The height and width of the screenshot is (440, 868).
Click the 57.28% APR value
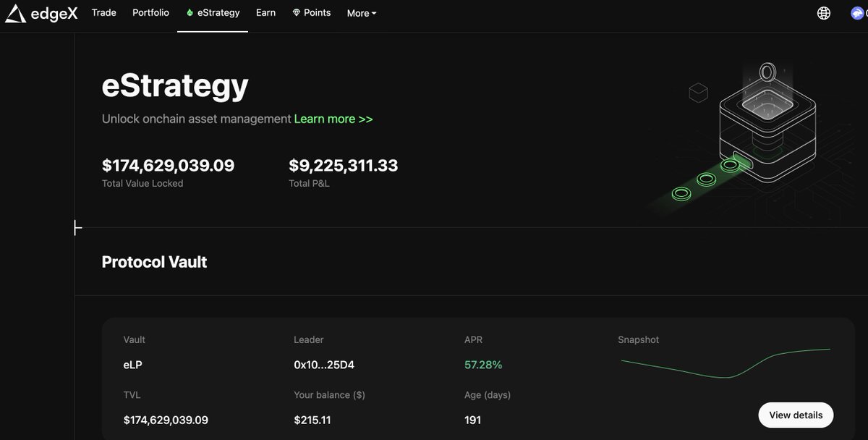coord(482,364)
